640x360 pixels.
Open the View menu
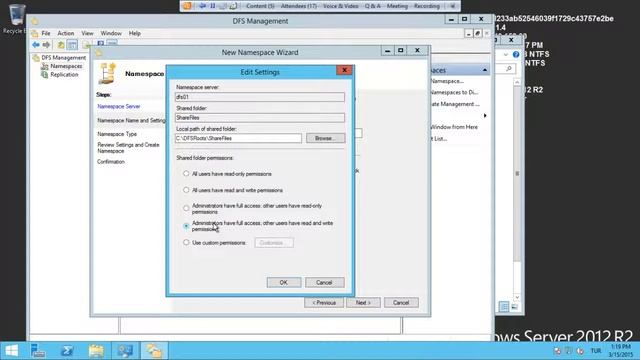point(87,33)
